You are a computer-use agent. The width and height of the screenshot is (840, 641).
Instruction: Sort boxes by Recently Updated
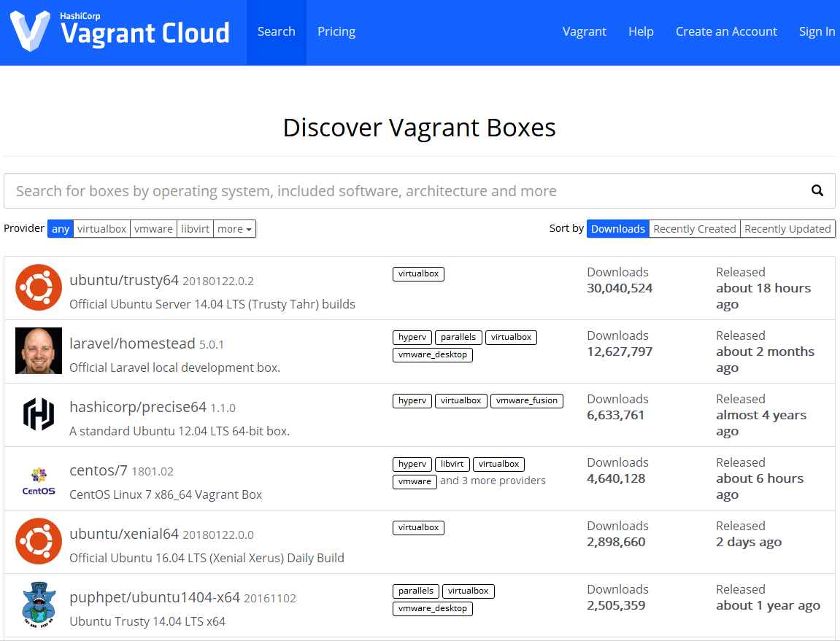coord(787,229)
